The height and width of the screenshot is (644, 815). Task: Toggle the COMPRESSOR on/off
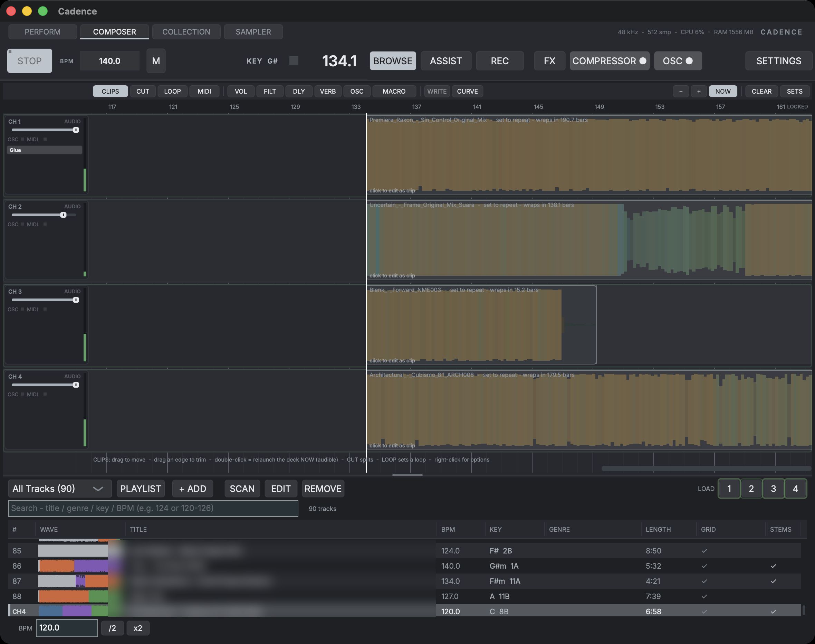tap(609, 61)
